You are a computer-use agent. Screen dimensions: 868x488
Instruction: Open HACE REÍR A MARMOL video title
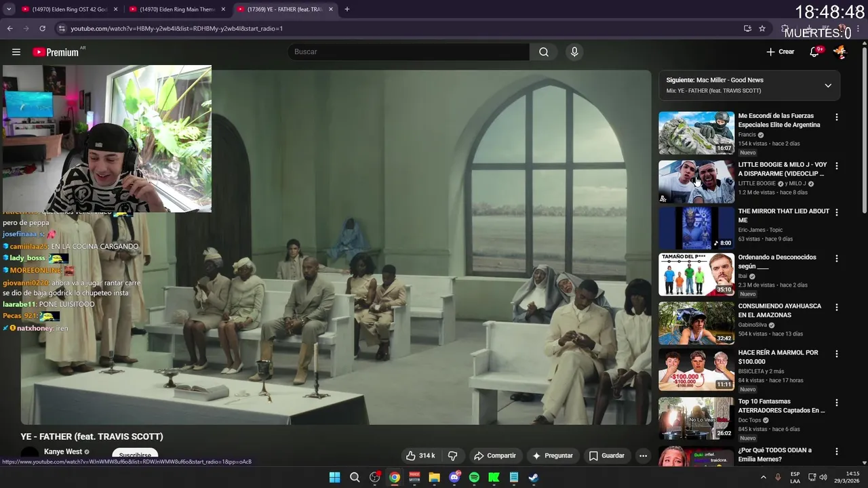[778, 357]
